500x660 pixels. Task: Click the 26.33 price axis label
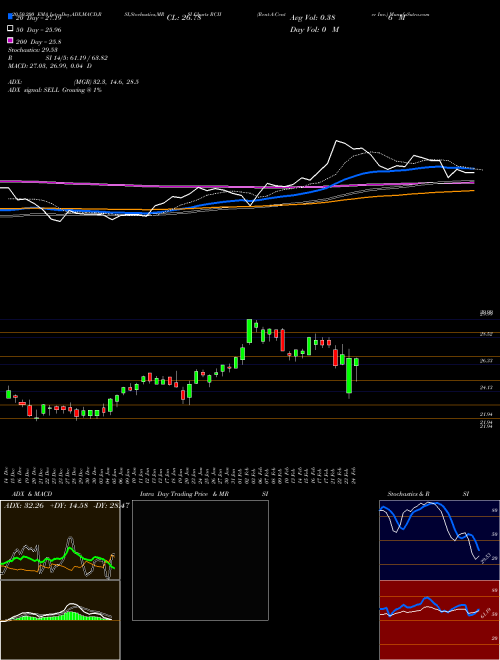[487, 361]
